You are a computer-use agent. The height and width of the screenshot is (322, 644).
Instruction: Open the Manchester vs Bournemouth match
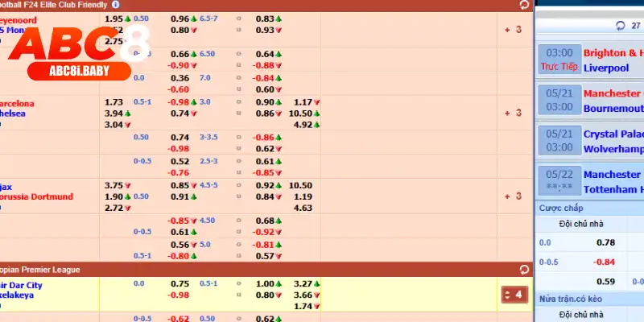(x=612, y=101)
